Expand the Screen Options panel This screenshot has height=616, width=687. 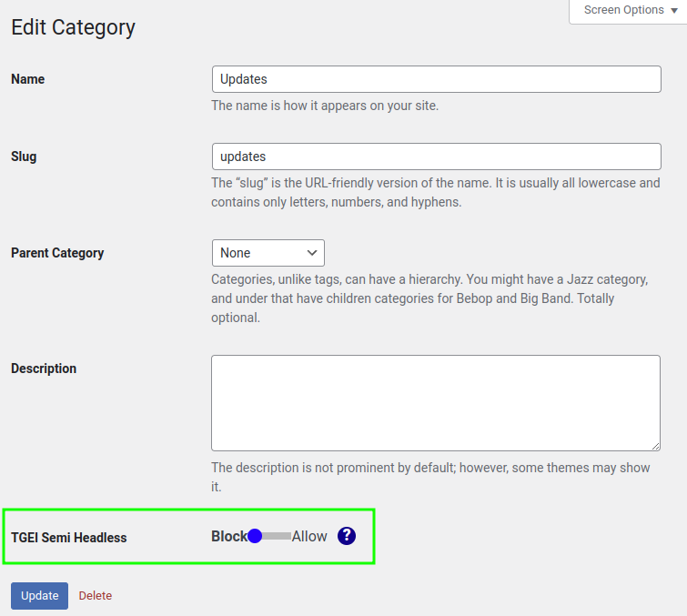[x=631, y=10]
